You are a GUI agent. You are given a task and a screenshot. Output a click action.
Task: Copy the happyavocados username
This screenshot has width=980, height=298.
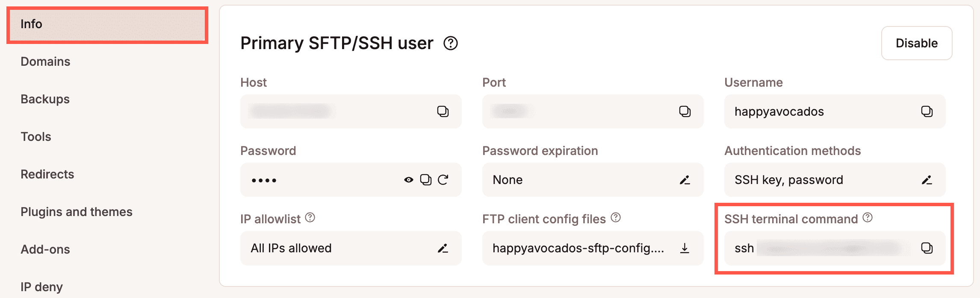point(927,111)
